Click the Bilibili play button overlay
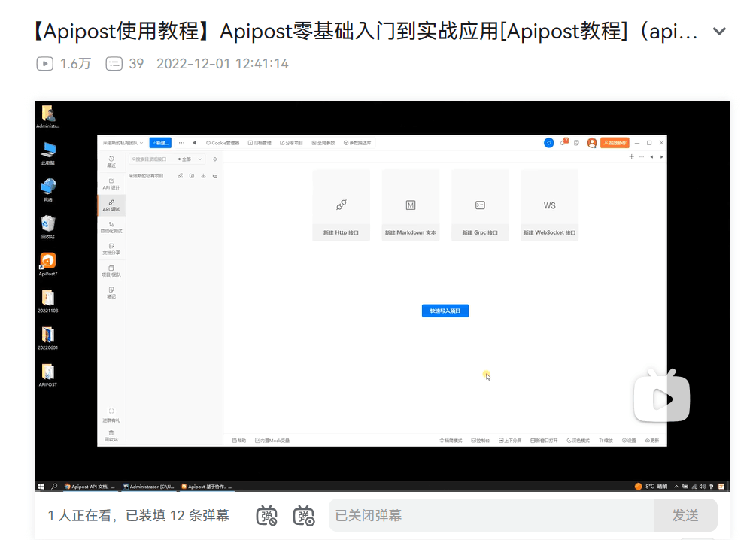This screenshot has width=756, height=540. click(x=662, y=396)
